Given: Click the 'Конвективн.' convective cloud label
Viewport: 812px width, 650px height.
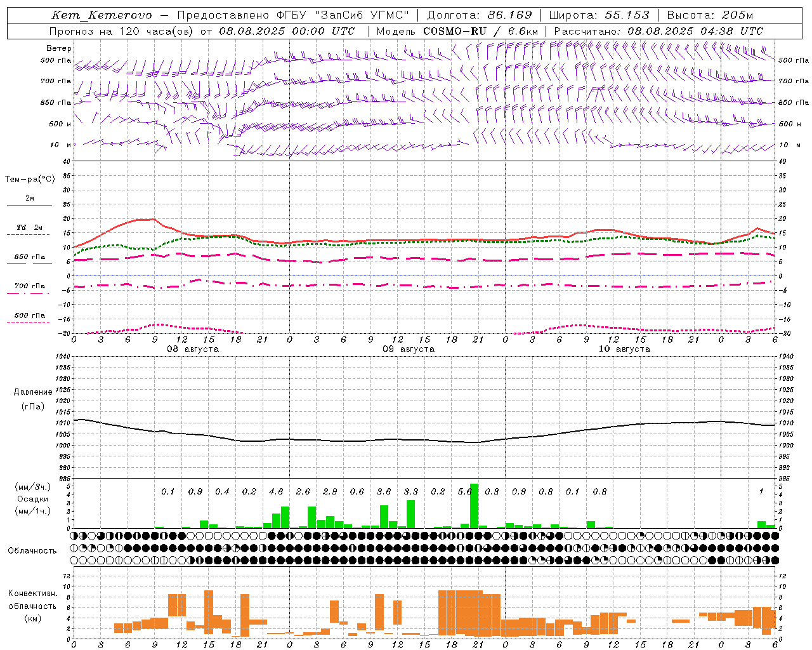Looking at the screenshot, I should [x=32, y=594].
